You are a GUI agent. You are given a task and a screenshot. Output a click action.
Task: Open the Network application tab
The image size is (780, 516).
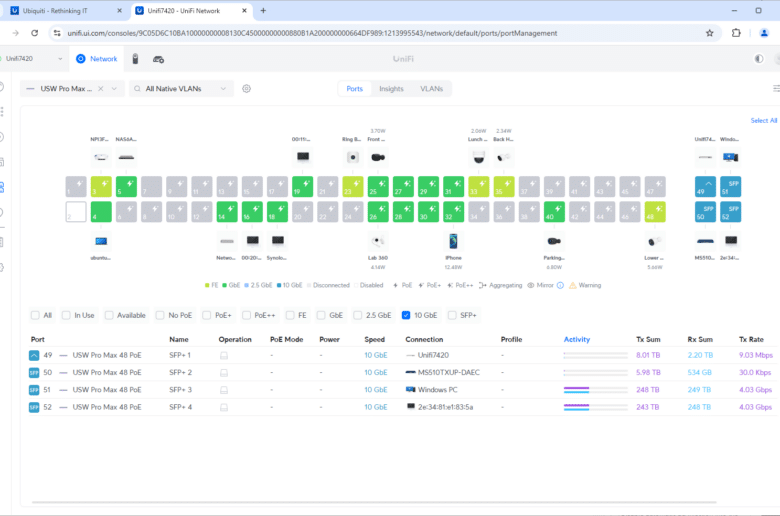click(97, 59)
